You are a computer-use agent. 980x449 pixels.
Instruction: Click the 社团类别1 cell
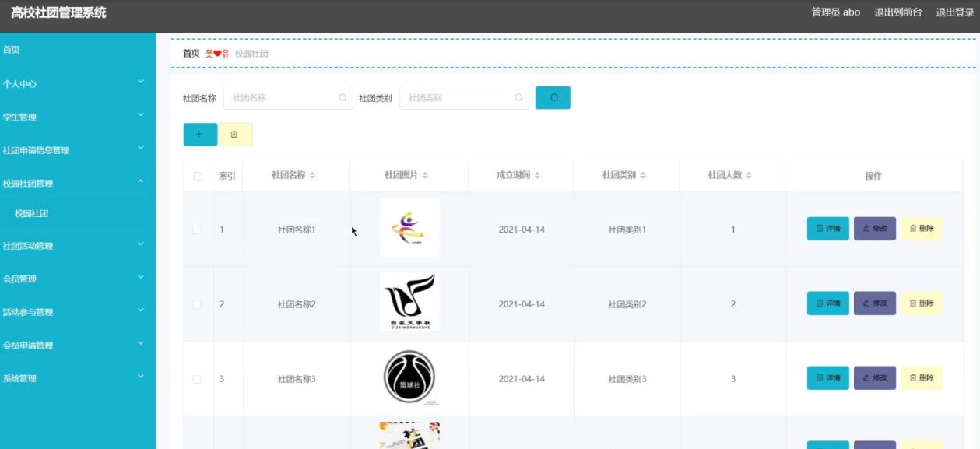627,230
